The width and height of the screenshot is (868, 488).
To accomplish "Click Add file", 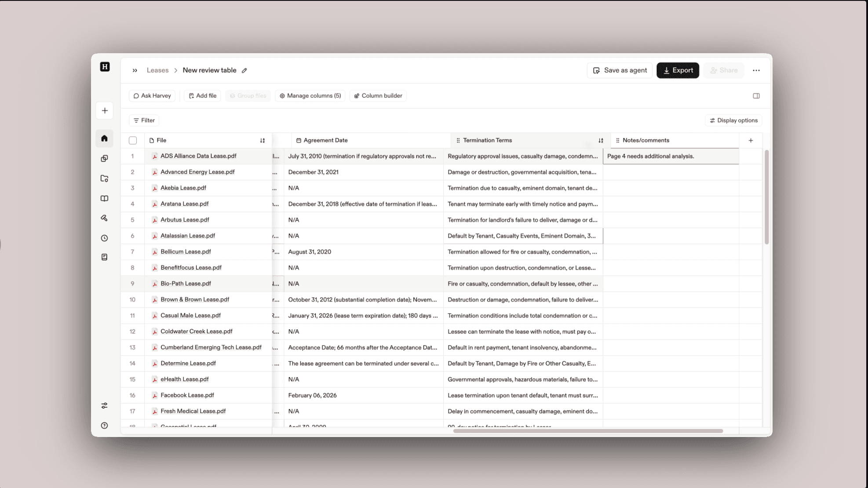I will [202, 96].
